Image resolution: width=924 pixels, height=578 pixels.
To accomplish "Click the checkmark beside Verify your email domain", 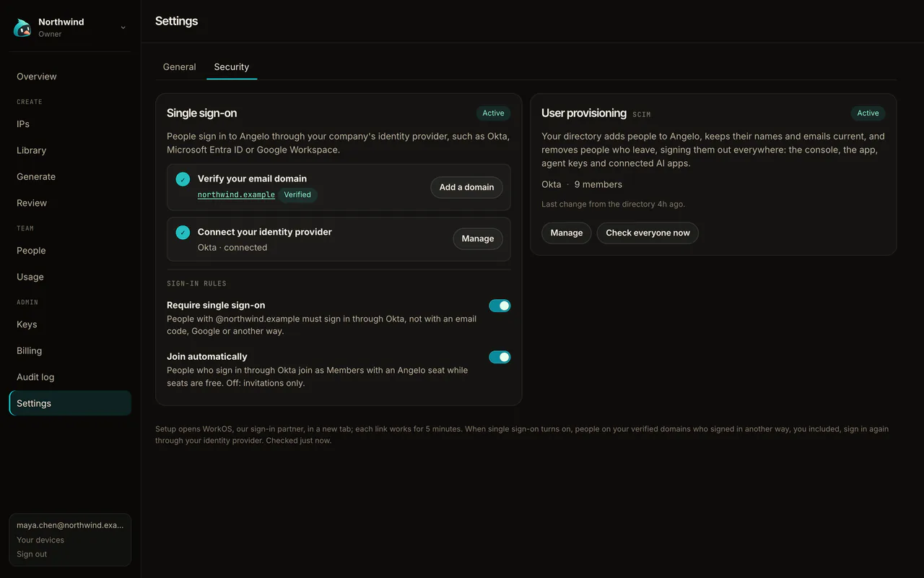I will (183, 178).
